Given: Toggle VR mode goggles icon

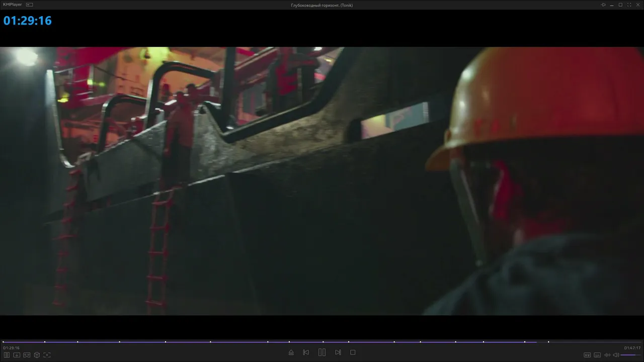Looking at the screenshot, I should [x=27, y=355].
